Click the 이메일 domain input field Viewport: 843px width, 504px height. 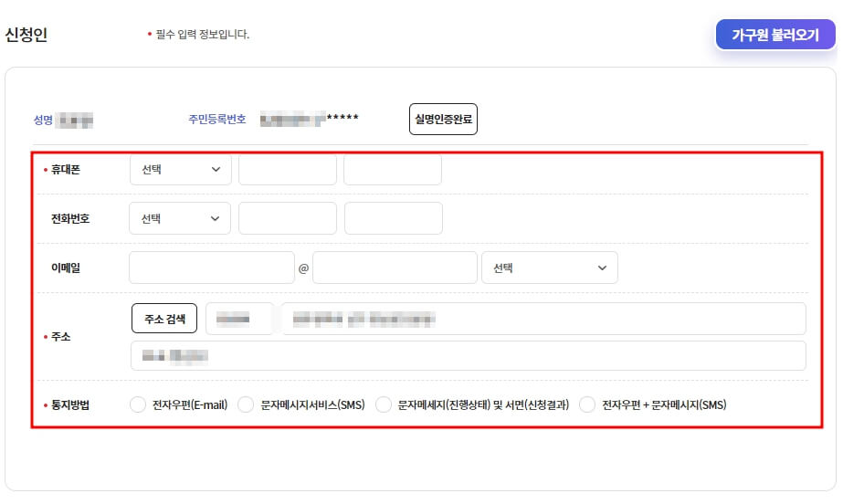(x=395, y=268)
